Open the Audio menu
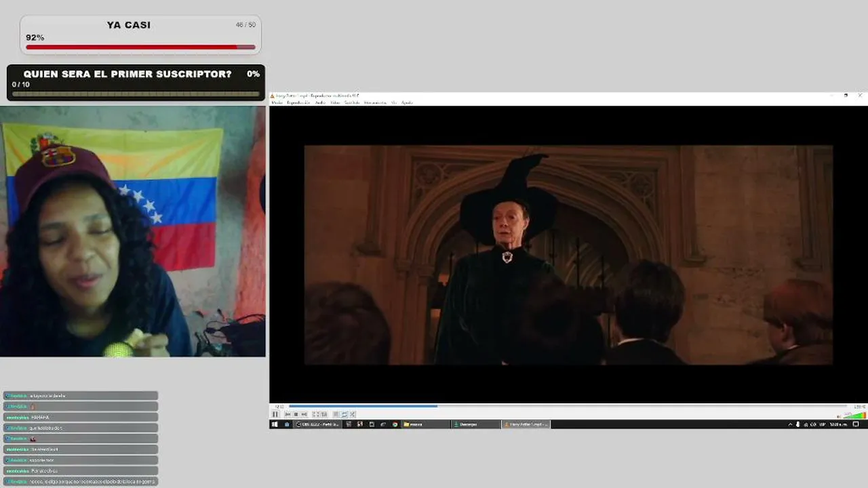This screenshot has width=868, height=488. click(x=320, y=103)
